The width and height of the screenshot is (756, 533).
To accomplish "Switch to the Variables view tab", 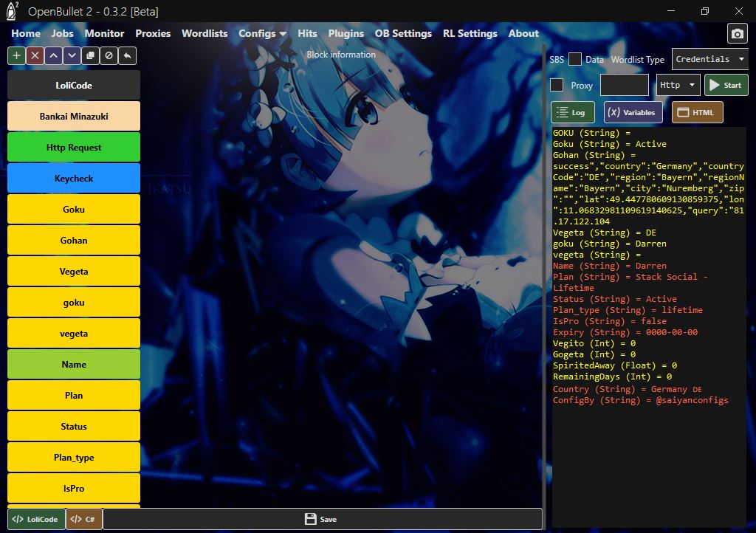I will (x=633, y=112).
